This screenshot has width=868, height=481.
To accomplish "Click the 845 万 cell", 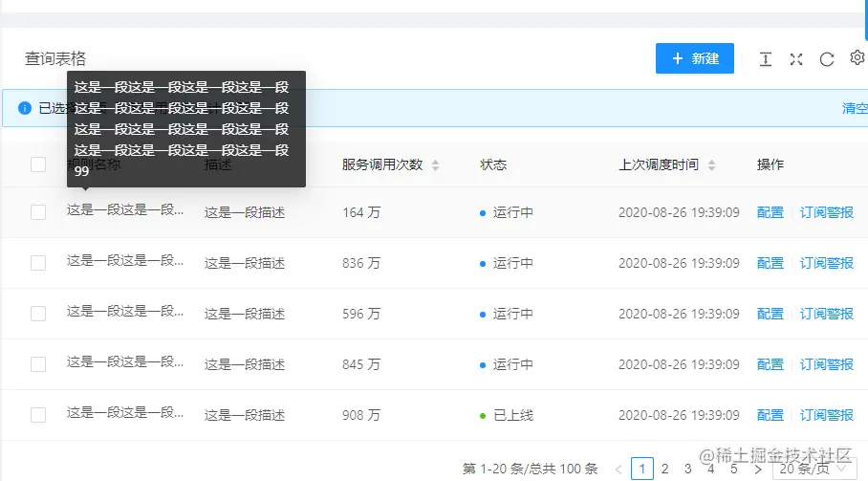I will point(361,364).
